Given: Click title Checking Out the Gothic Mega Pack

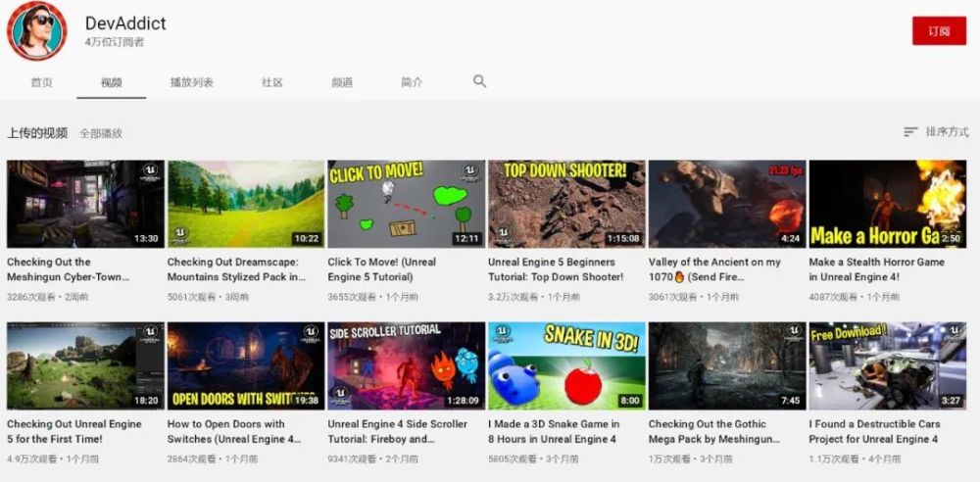Looking at the screenshot, I should pyautogui.click(x=714, y=431).
